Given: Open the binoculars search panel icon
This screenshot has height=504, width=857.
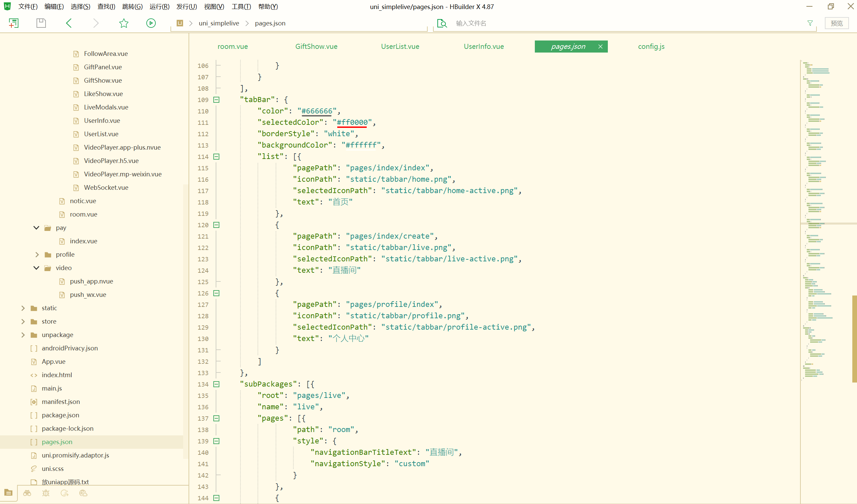Looking at the screenshot, I should (27, 493).
